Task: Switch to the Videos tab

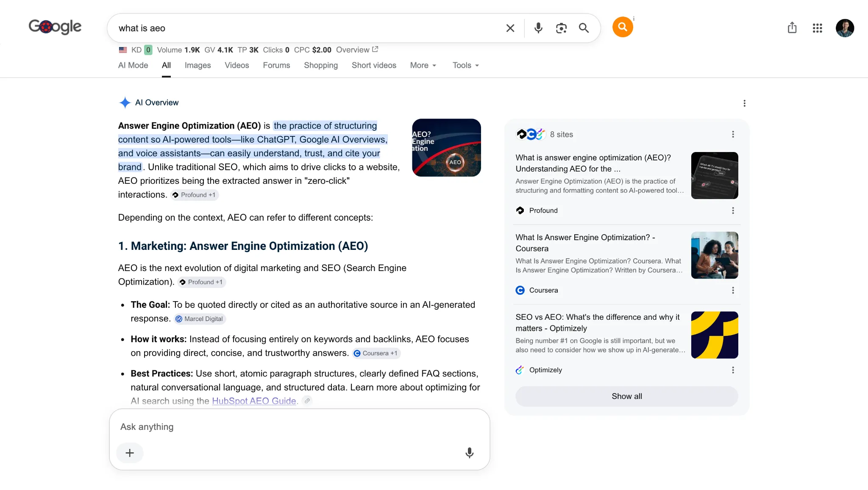Action: point(237,65)
